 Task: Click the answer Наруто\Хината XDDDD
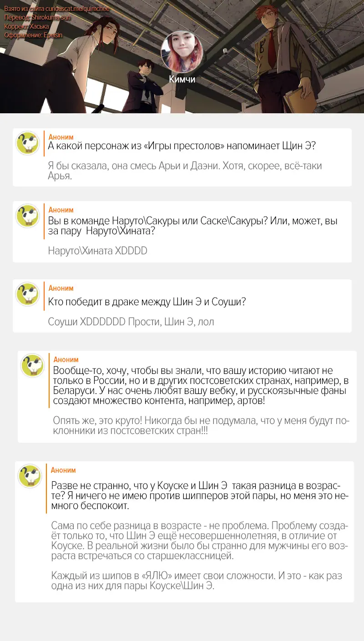[x=97, y=251]
